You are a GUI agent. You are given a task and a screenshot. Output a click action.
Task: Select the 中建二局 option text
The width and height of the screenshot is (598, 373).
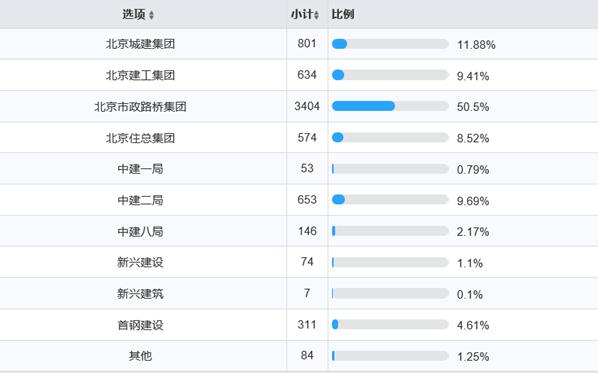[x=140, y=200]
